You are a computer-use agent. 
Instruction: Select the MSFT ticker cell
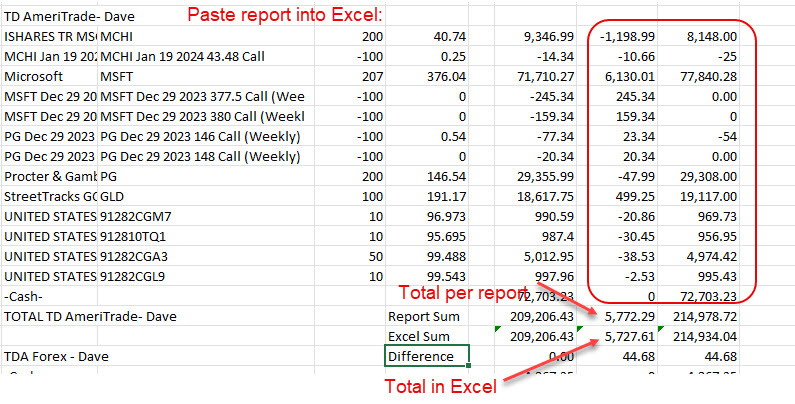(206, 77)
